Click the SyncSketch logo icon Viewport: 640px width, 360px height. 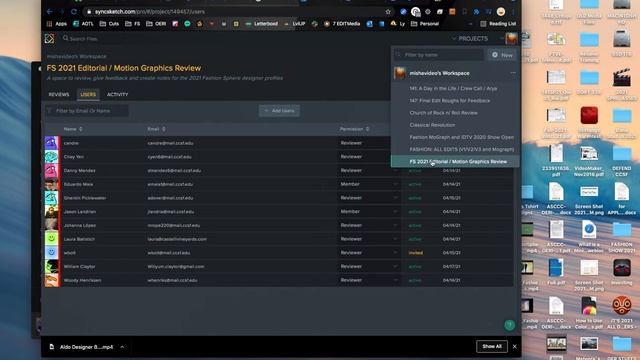click(x=49, y=39)
